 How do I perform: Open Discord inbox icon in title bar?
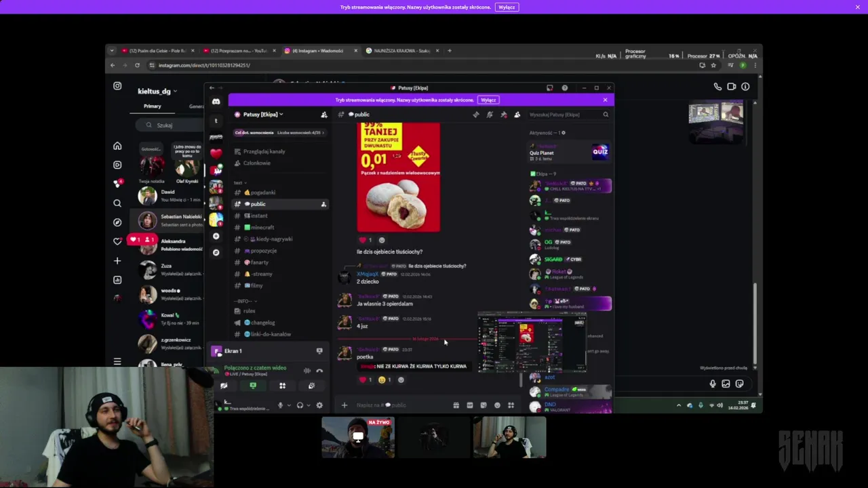click(549, 88)
